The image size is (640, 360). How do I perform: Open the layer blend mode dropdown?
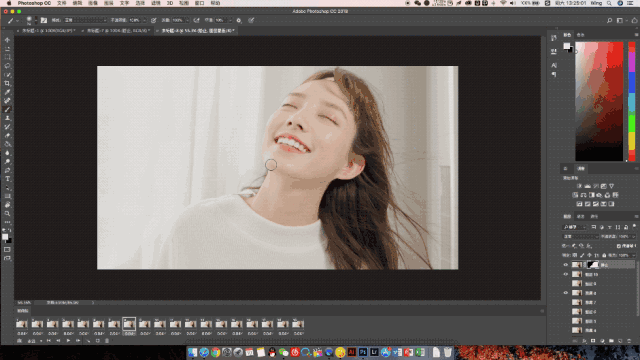[581, 236]
